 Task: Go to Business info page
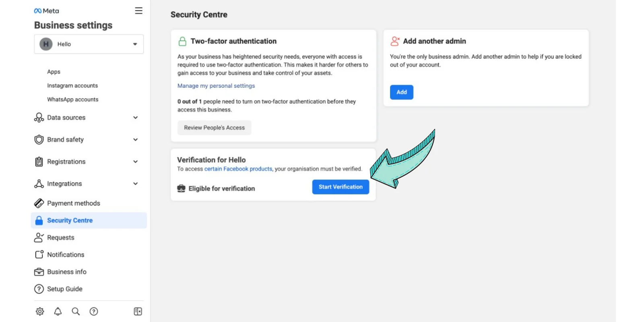(x=67, y=272)
